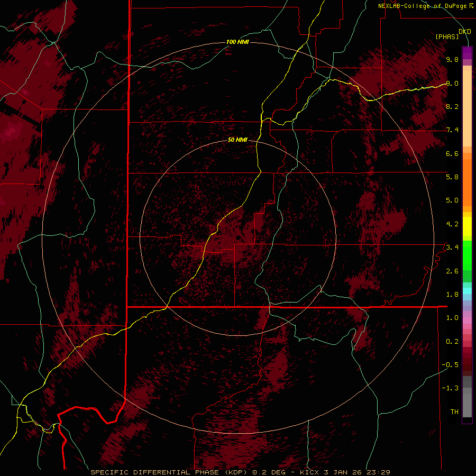Click the "50 NMI" range ring label
The height and width of the screenshot is (476, 476).
tap(237, 140)
